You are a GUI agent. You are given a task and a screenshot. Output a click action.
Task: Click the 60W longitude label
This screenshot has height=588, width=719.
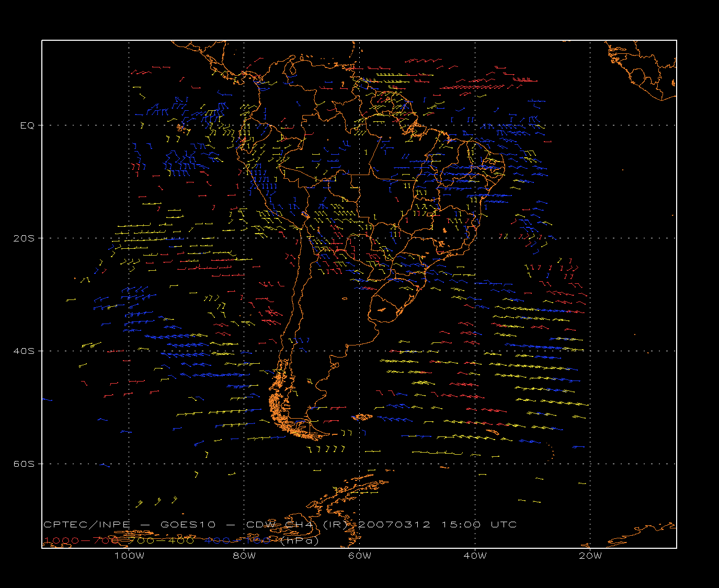360,556
